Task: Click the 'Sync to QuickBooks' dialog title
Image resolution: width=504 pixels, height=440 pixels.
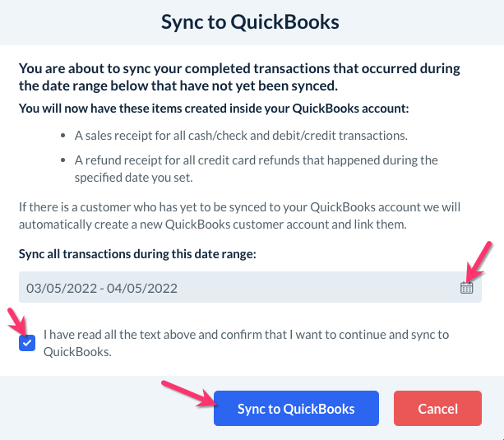Action: (x=251, y=21)
